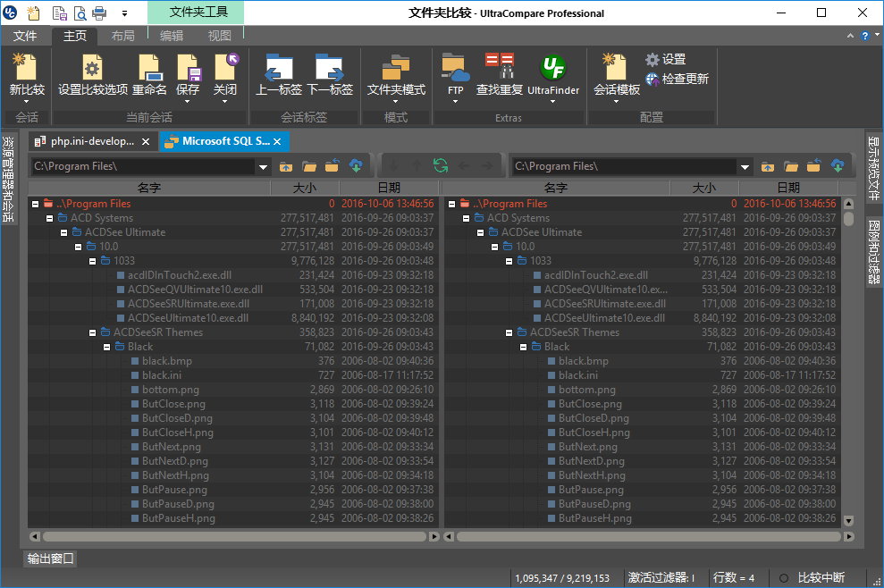Image resolution: width=884 pixels, height=588 pixels.
Task: Switch to the 布局 ribbon tab
Action: pos(123,36)
